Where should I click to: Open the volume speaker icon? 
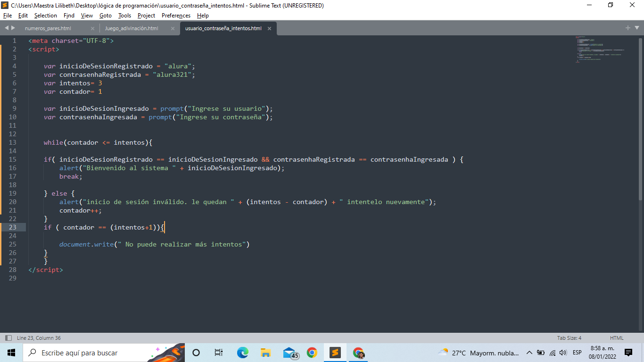tap(563, 353)
